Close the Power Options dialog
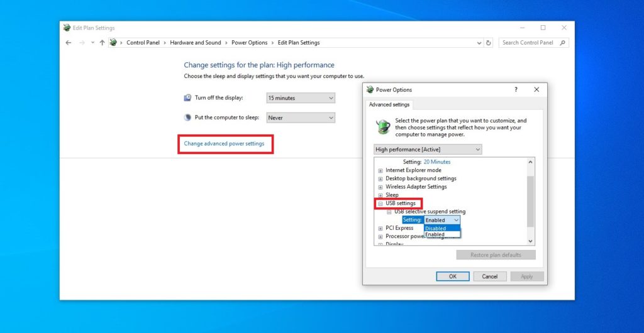The image size is (644, 333). [536, 89]
